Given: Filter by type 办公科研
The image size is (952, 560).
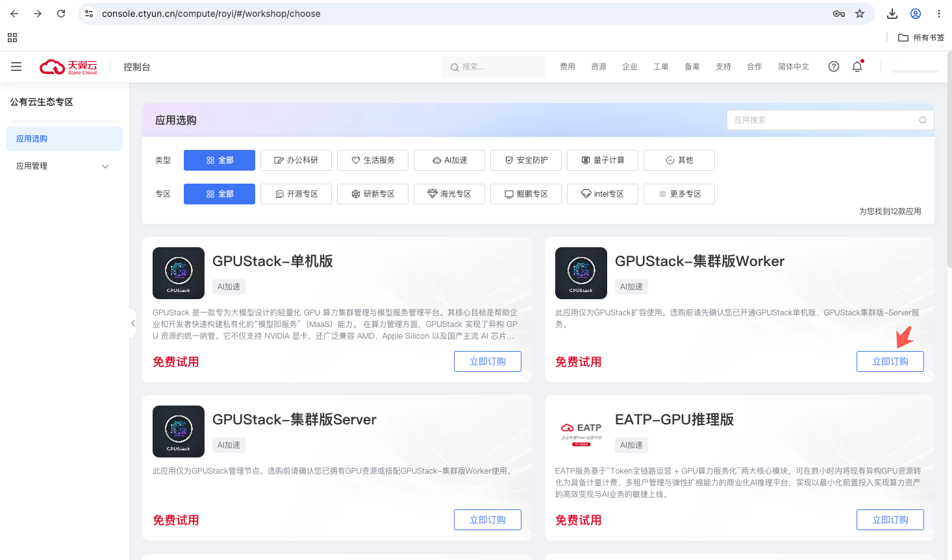Looking at the screenshot, I should (296, 160).
